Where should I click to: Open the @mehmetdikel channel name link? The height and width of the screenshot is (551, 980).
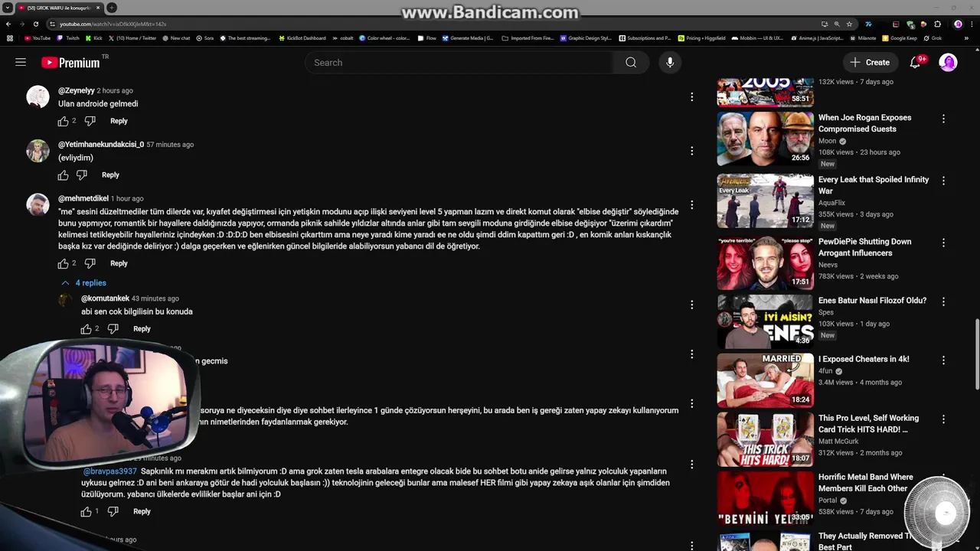click(83, 198)
